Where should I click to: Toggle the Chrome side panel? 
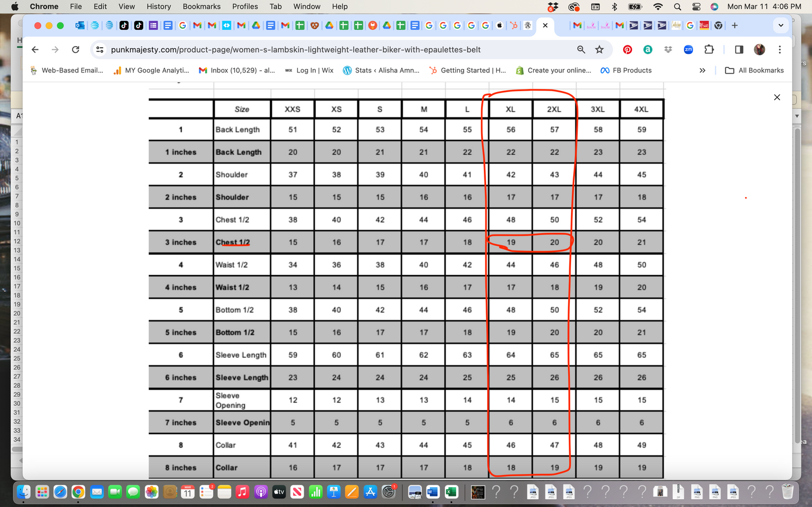point(739,49)
